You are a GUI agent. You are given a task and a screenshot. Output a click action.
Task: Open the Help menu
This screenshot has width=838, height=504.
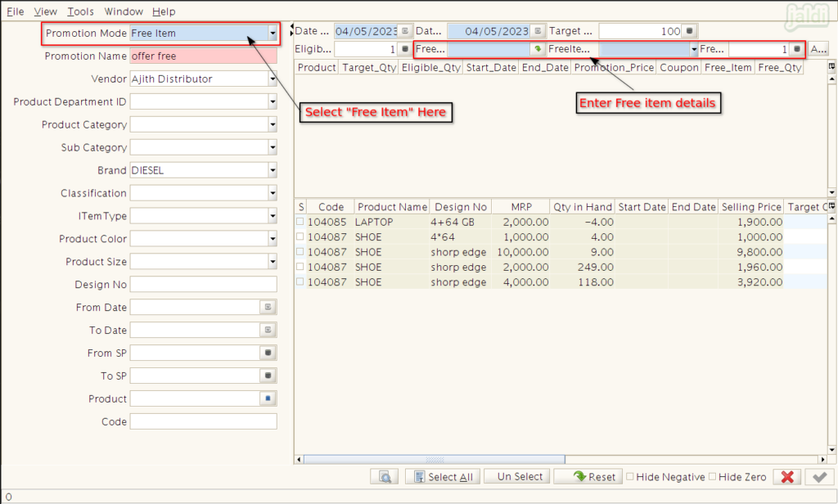164,11
